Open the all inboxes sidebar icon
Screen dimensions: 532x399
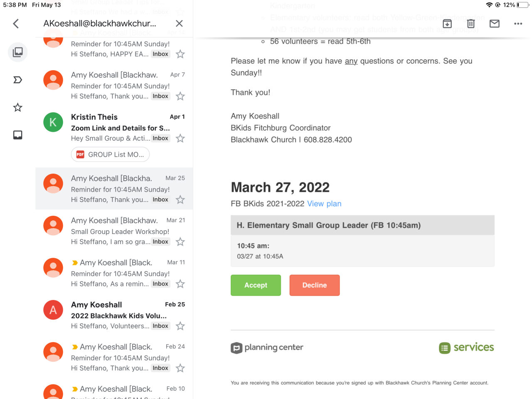[17, 52]
